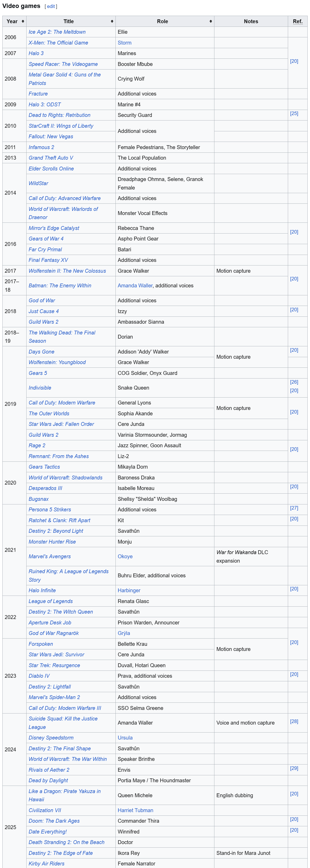Open the Halo 3 link
The image size is (310, 868).
36,53
